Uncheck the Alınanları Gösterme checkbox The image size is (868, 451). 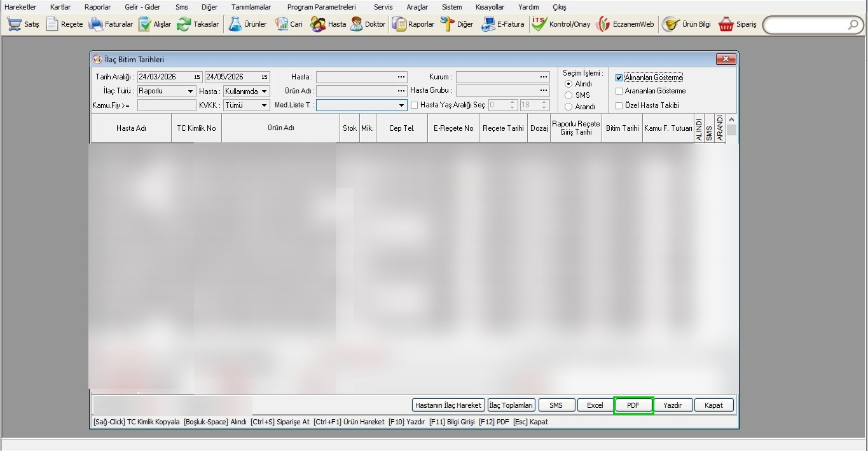point(619,77)
